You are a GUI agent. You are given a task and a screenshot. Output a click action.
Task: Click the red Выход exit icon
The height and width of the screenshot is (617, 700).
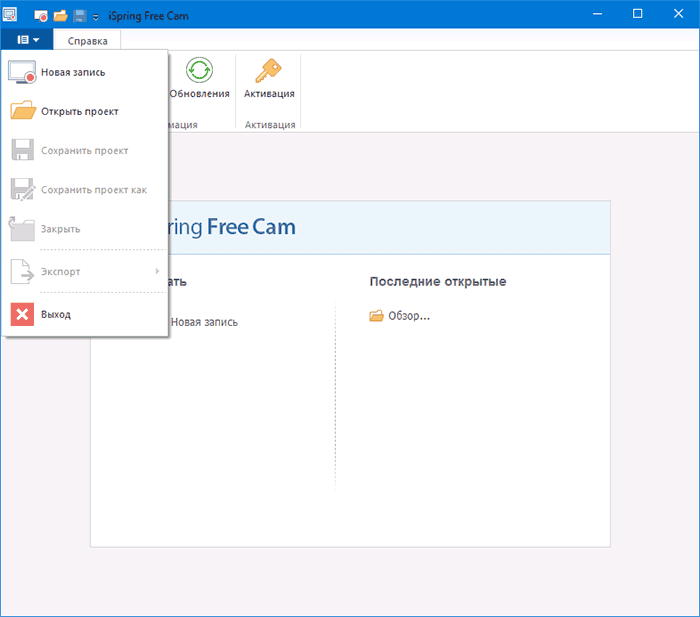coord(22,314)
